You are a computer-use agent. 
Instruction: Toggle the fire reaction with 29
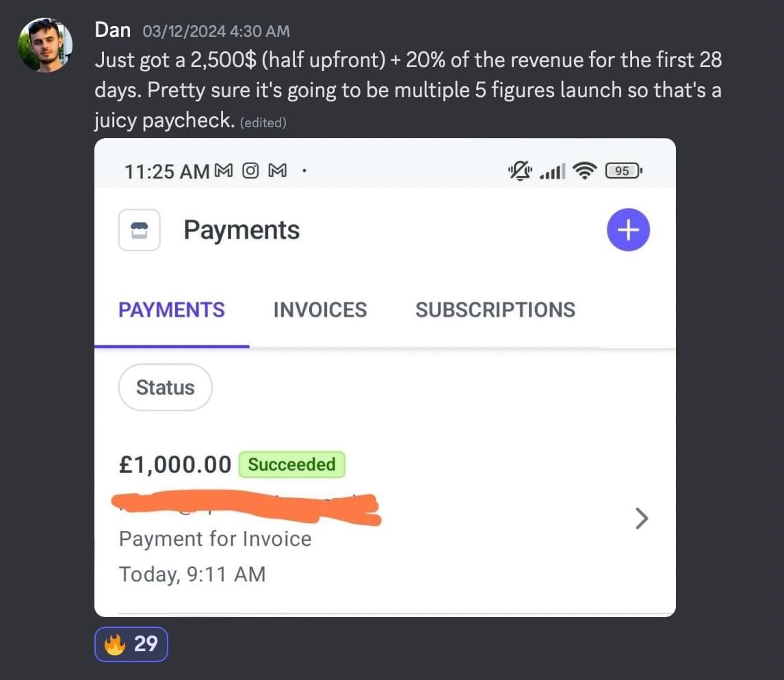point(131,644)
